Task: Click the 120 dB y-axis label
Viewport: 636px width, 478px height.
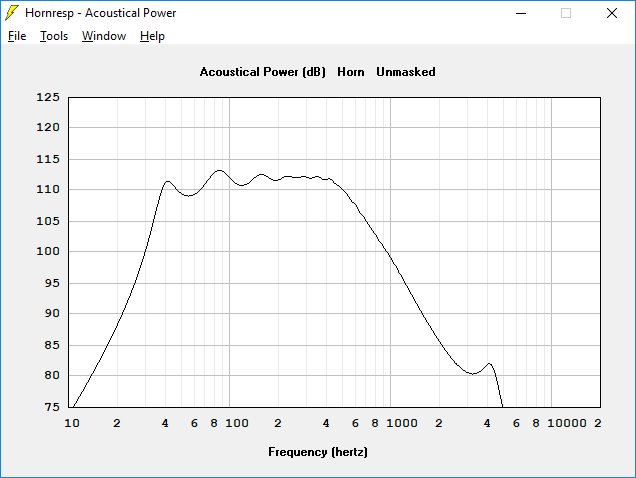Action: click(x=48, y=127)
